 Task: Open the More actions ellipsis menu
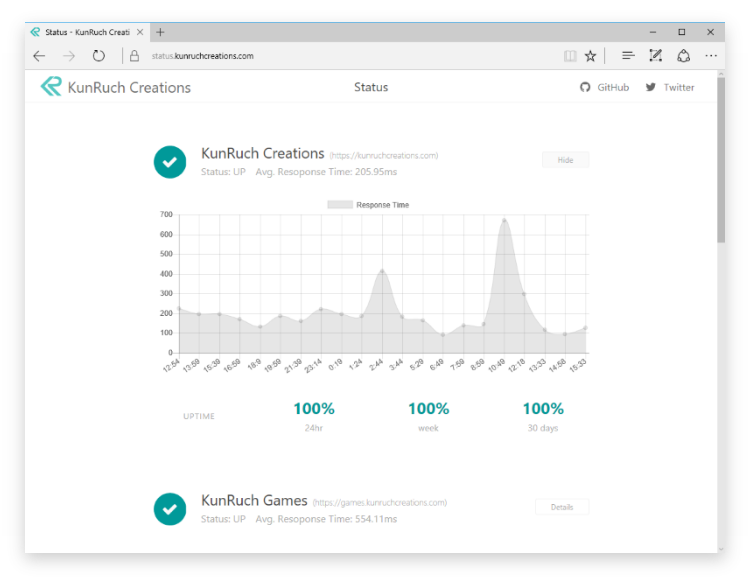click(711, 56)
